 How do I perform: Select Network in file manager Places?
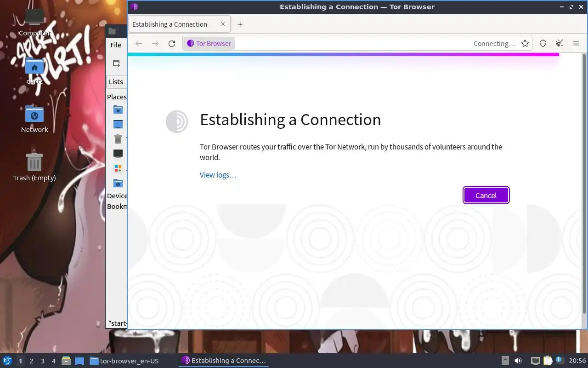pyautogui.click(x=118, y=183)
